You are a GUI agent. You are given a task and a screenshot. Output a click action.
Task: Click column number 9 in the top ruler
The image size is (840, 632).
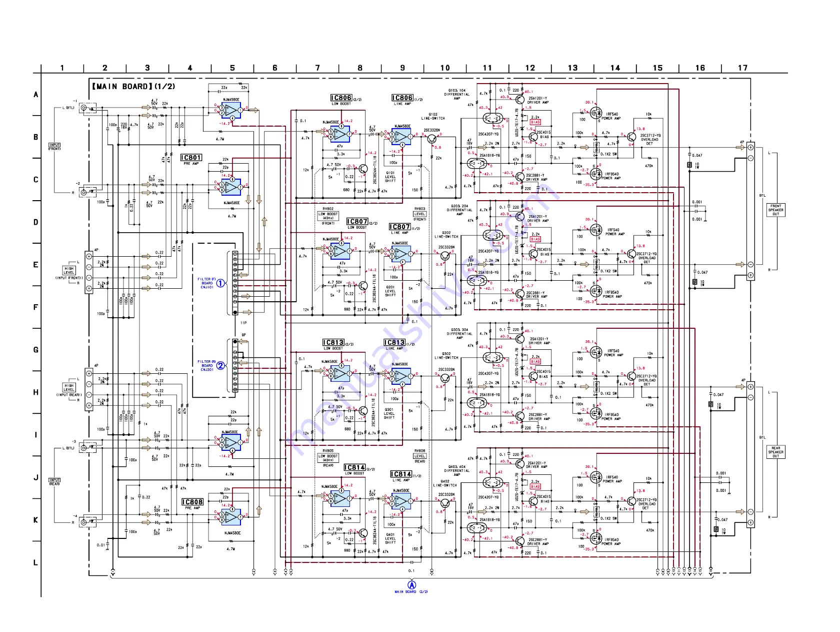(402, 68)
